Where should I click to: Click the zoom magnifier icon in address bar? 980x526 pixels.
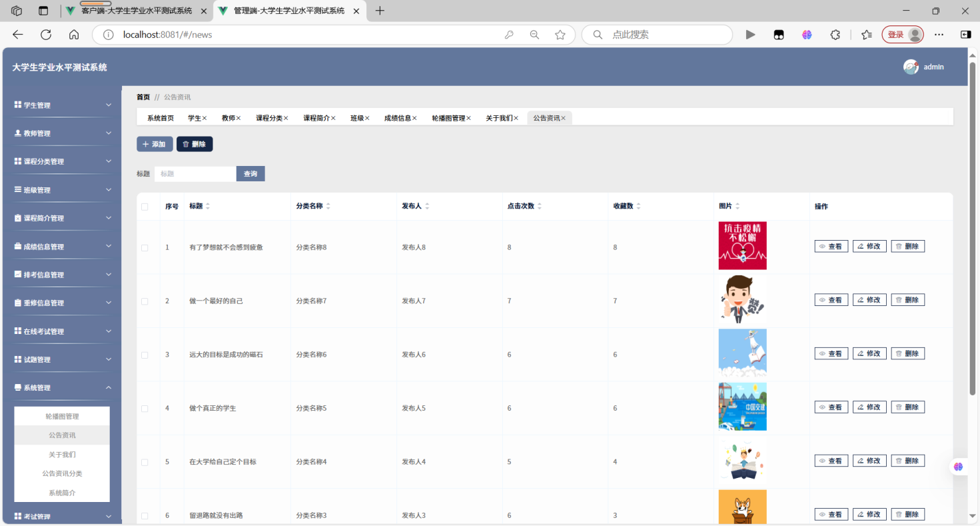coord(534,35)
